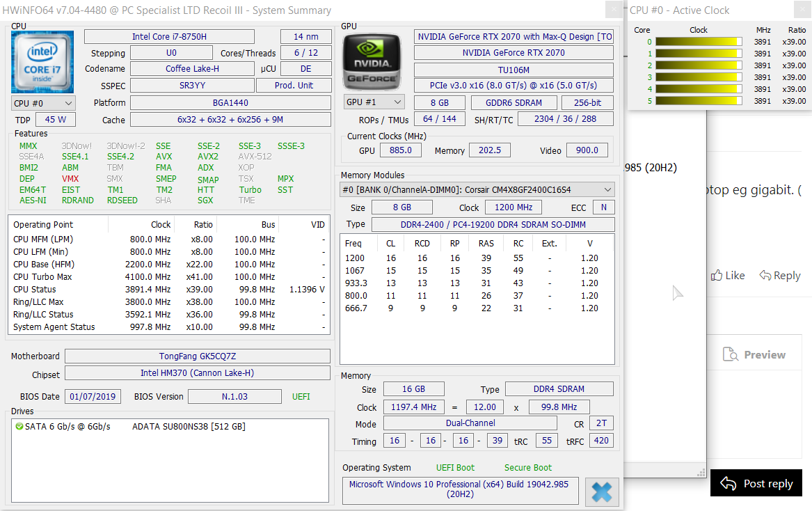The height and width of the screenshot is (511, 812).
Task: Click the red "VMX" feature flag
Action: (70, 179)
